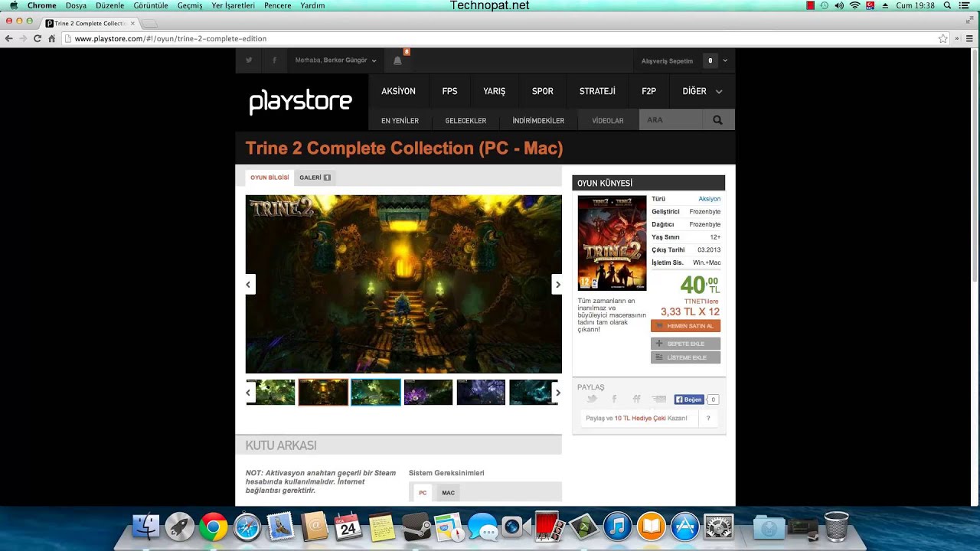Click the Facebook Beğen like button
980x551 pixels.
coord(689,399)
